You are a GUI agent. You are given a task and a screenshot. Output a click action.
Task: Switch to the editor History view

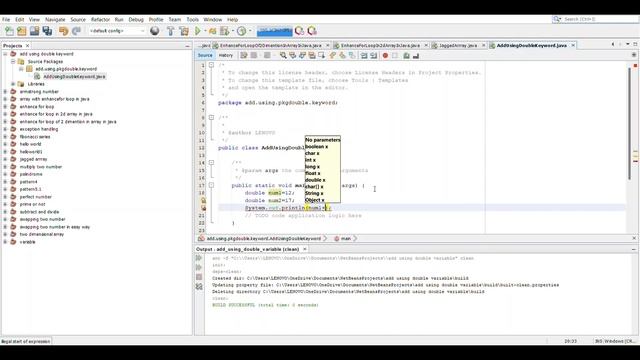coord(226,56)
